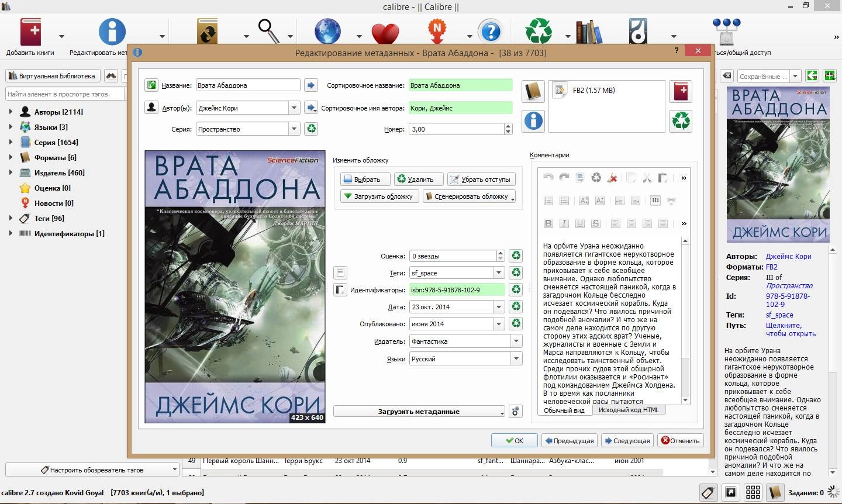Image resolution: width=842 pixels, height=504 pixels.
Task: Toggle center alignment in the comments editor
Action: [631, 223]
